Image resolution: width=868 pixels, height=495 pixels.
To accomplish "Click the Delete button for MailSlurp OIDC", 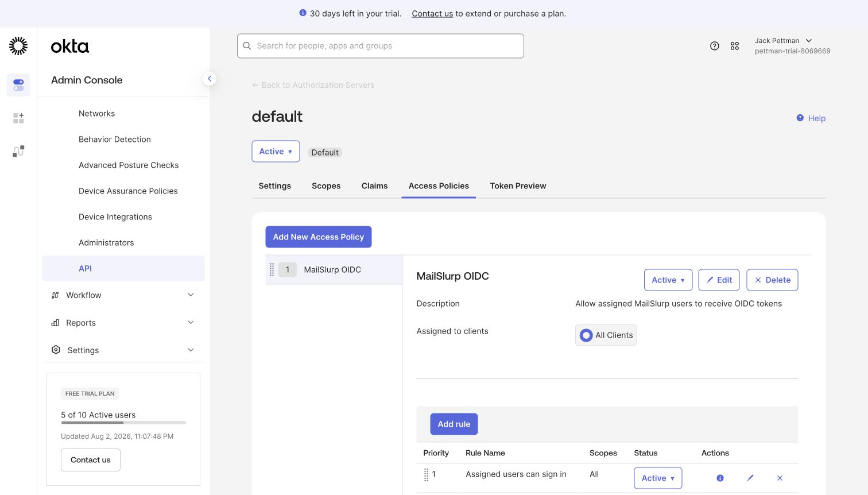I will tap(772, 280).
